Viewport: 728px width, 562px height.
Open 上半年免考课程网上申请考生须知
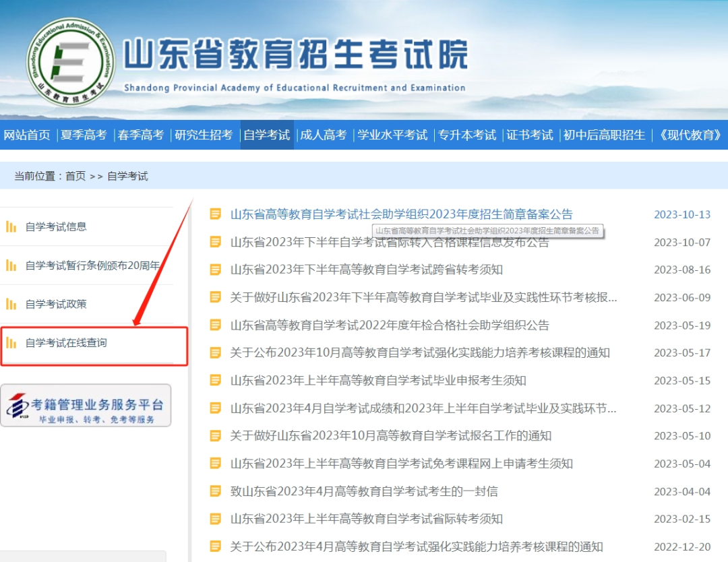coord(401,463)
